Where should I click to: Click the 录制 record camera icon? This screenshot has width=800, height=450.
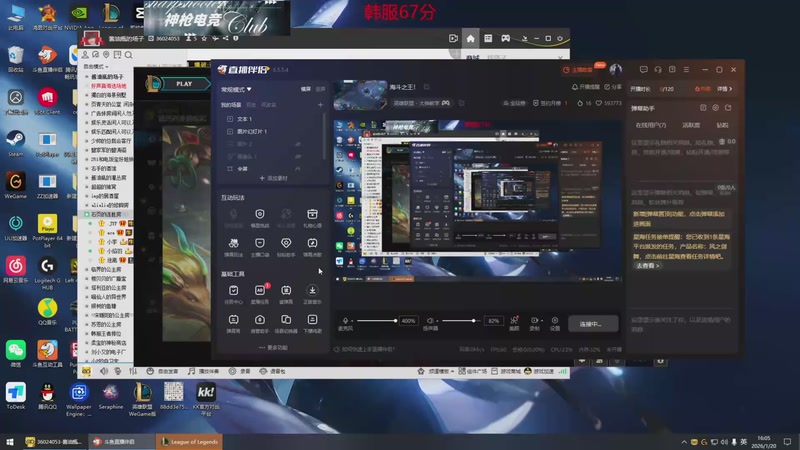pyautogui.click(x=534, y=320)
